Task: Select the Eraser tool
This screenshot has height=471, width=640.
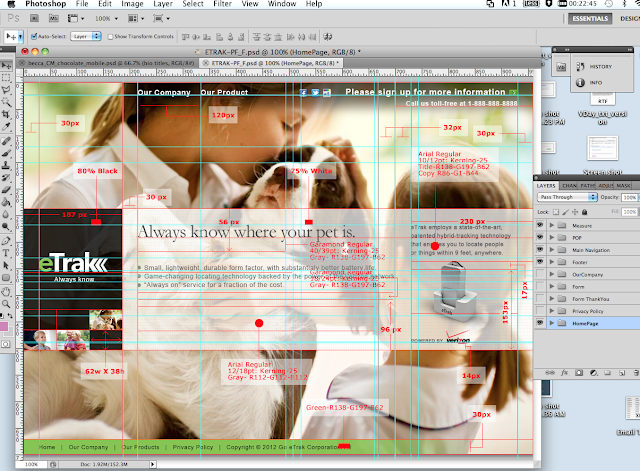Action: tap(6, 190)
